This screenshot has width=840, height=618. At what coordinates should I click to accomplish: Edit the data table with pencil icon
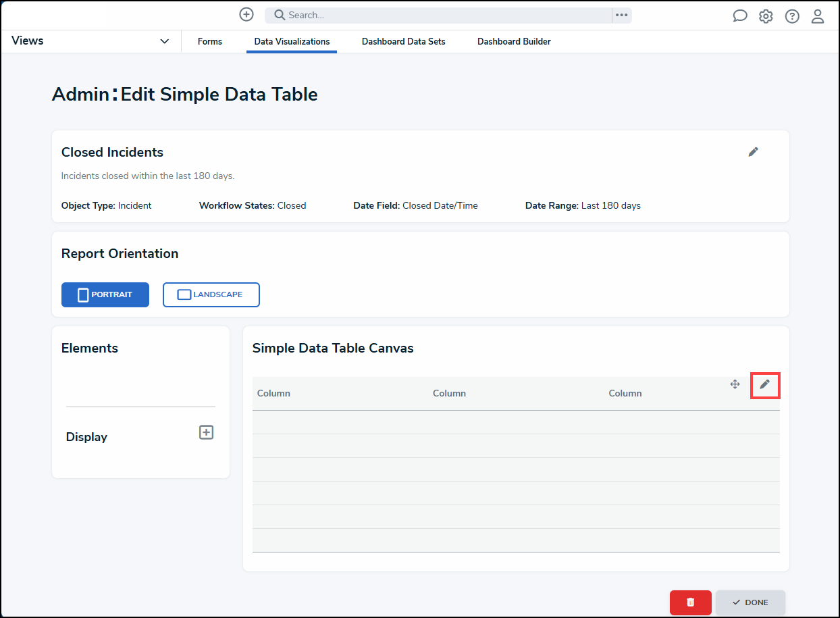(765, 384)
